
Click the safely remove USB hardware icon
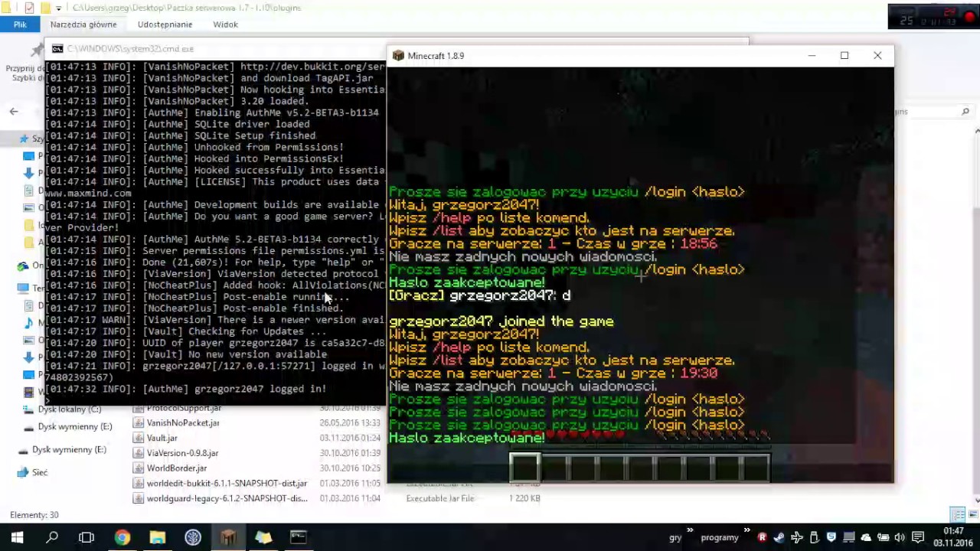(814, 537)
